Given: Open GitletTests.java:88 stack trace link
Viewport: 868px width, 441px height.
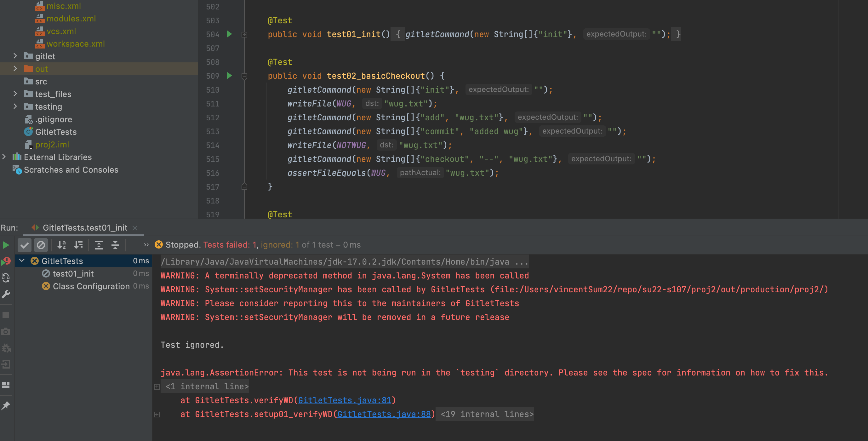Looking at the screenshot, I should tap(384, 414).
